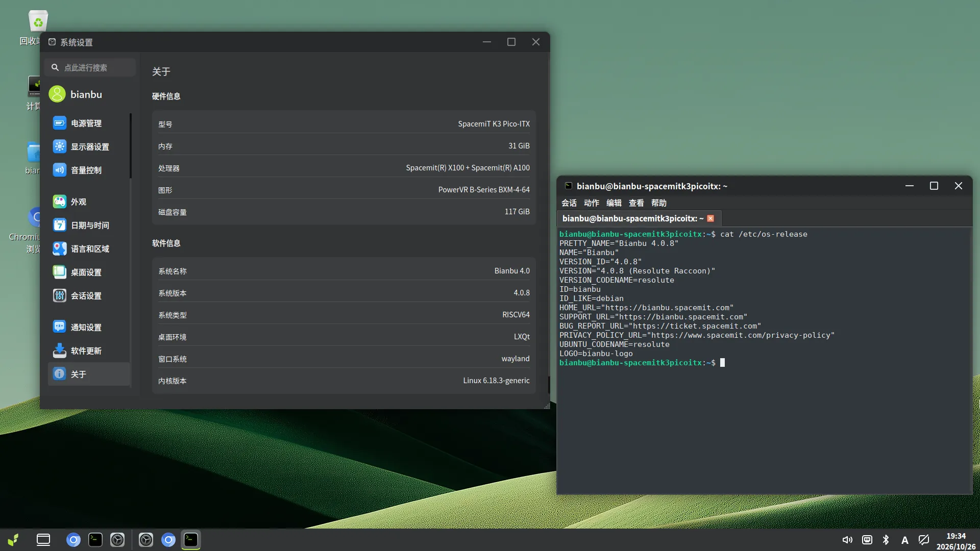The height and width of the screenshot is (551, 980).
Task: Open the 编辑 menu in terminal
Action: point(614,203)
